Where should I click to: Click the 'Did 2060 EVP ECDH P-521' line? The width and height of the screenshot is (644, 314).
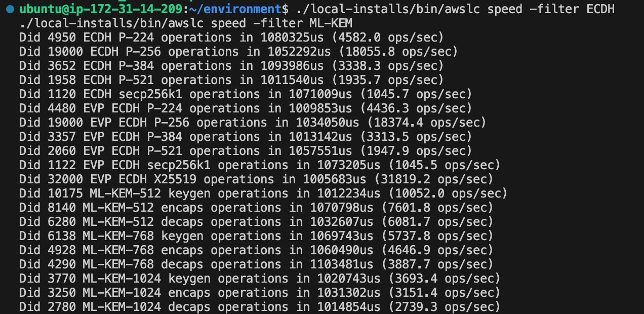coord(246,151)
